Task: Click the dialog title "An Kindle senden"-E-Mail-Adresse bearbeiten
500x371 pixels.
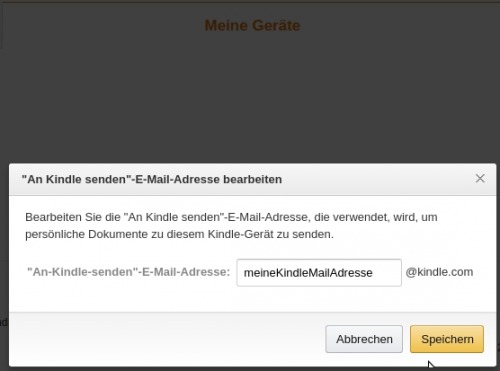Action: coord(152,179)
